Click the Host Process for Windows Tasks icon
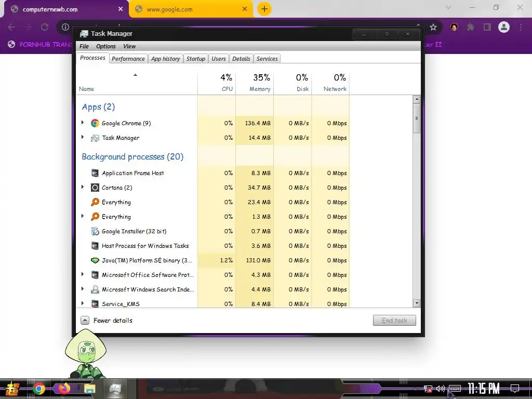The width and height of the screenshot is (532, 399). [x=95, y=246]
